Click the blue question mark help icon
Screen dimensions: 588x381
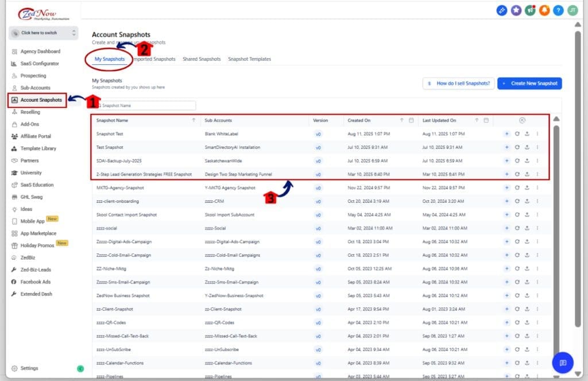558,10
